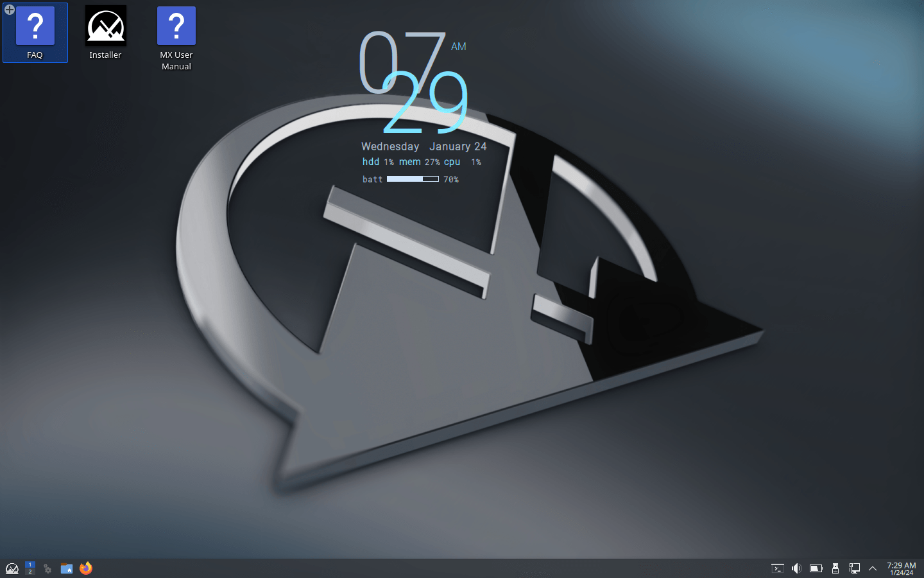924x578 pixels.
Task: Open the MX Linux application menu
Action: point(12,568)
